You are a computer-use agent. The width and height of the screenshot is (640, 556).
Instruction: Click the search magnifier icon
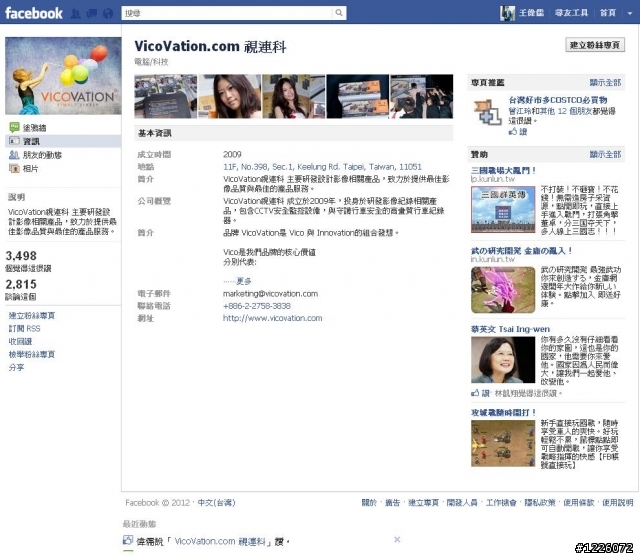coord(339,13)
